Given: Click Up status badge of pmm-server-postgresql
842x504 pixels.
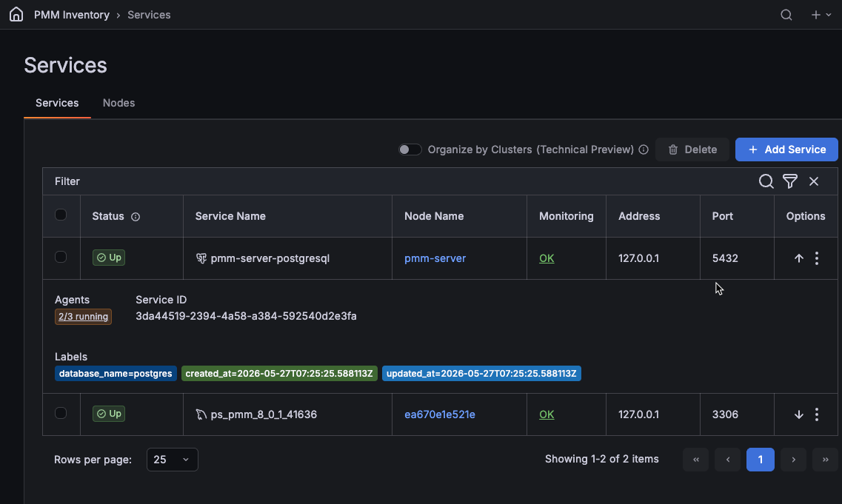Looking at the screenshot, I should pyautogui.click(x=108, y=258).
